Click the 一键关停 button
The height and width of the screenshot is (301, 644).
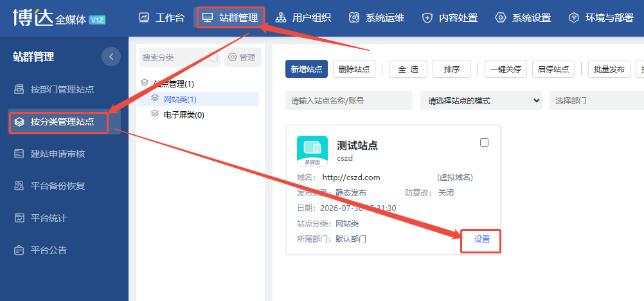[x=506, y=69]
